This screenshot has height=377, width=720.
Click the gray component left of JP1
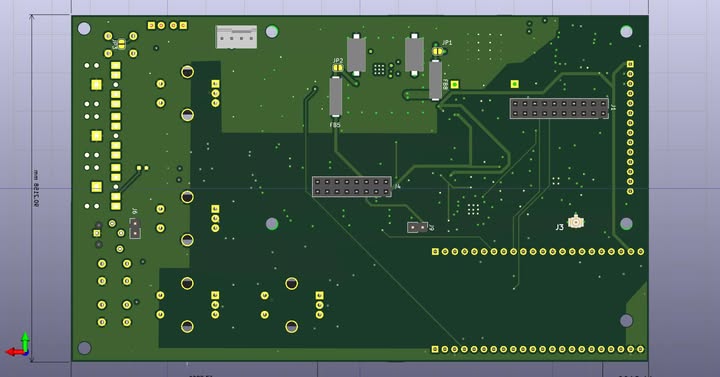click(x=414, y=55)
